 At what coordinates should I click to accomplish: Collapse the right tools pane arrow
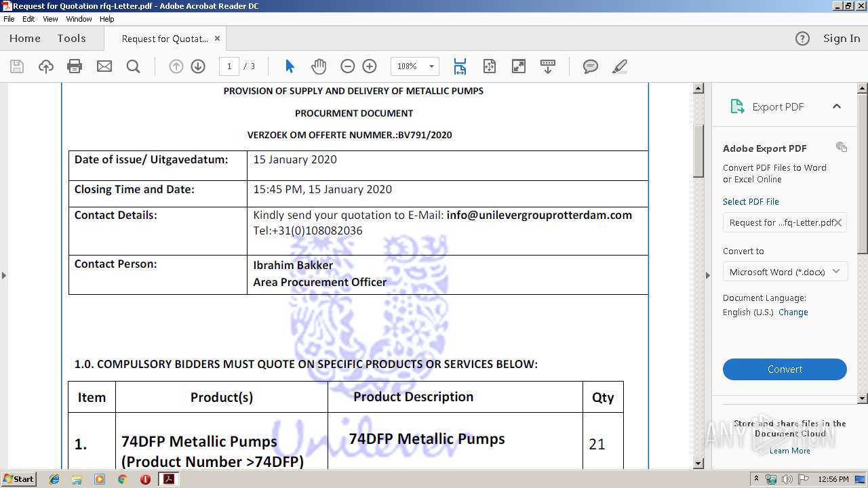click(x=707, y=275)
